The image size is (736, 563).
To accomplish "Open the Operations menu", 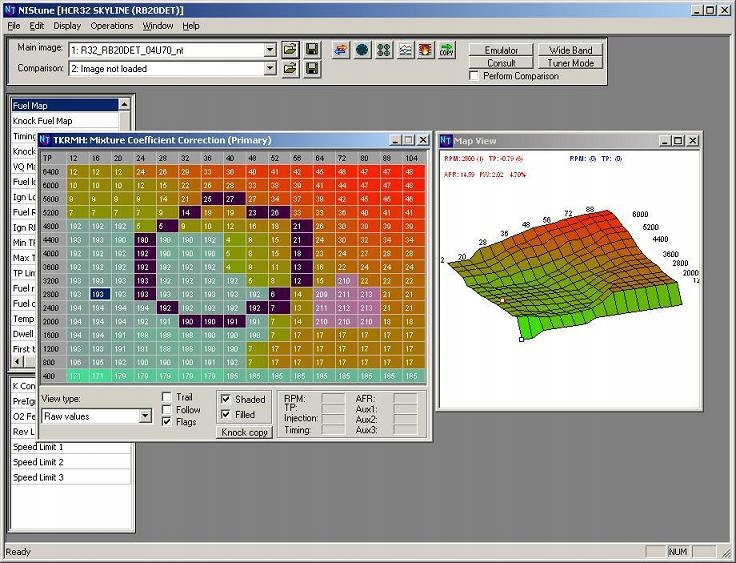I will click(112, 26).
